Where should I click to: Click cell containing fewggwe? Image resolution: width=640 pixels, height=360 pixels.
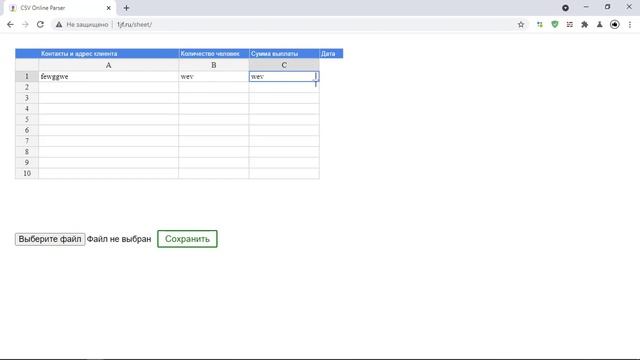(108, 76)
